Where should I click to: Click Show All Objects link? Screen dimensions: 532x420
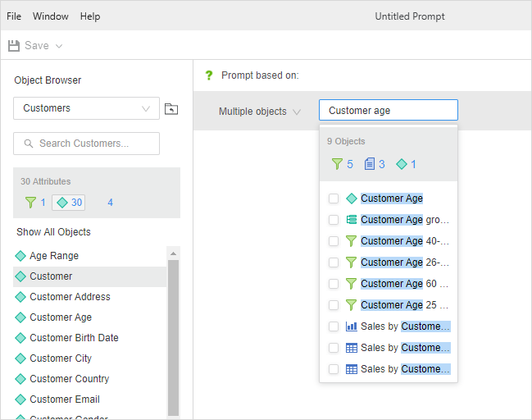tap(53, 232)
